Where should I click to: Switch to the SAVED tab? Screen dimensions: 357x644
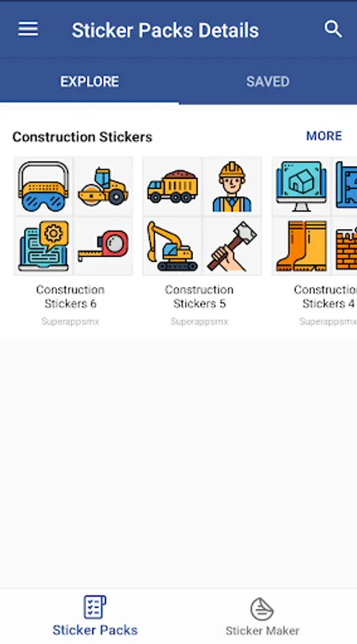268,82
